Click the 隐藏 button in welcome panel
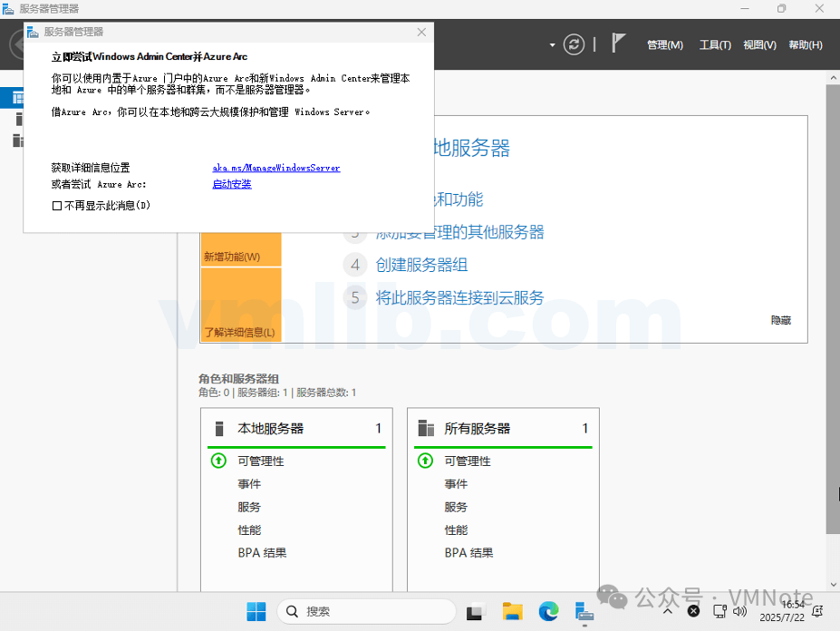 pyautogui.click(x=780, y=320)
